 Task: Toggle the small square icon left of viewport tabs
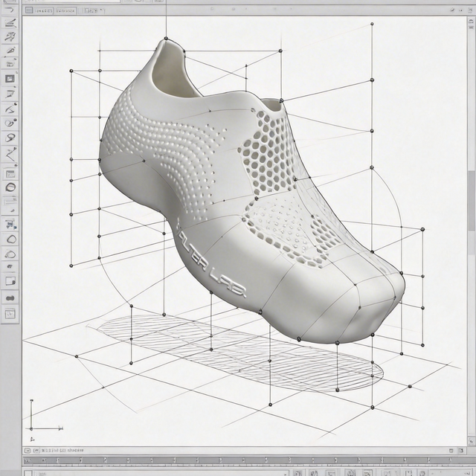tap(29, 10)
